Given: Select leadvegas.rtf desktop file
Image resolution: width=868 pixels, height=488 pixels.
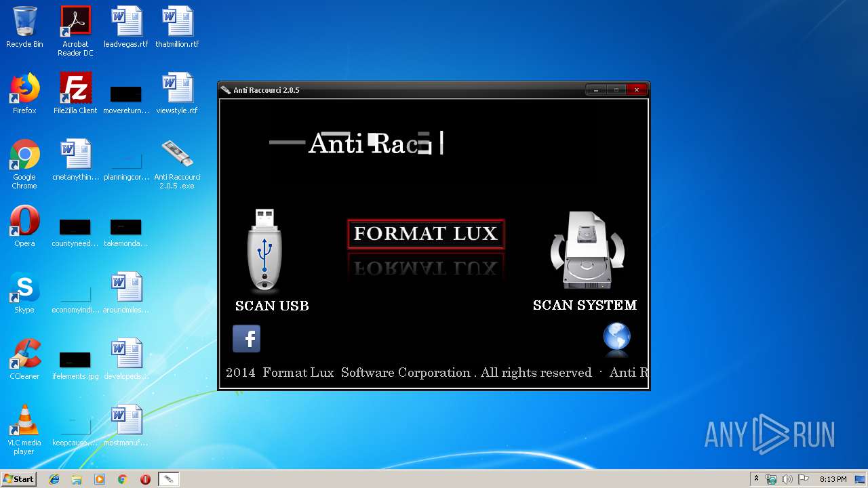Looking at the screenshot, I should (x=126, y=27).
